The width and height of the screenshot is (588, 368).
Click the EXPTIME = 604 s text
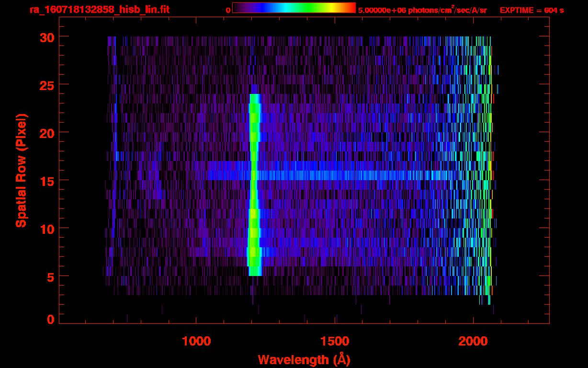[x=531, y=10]
